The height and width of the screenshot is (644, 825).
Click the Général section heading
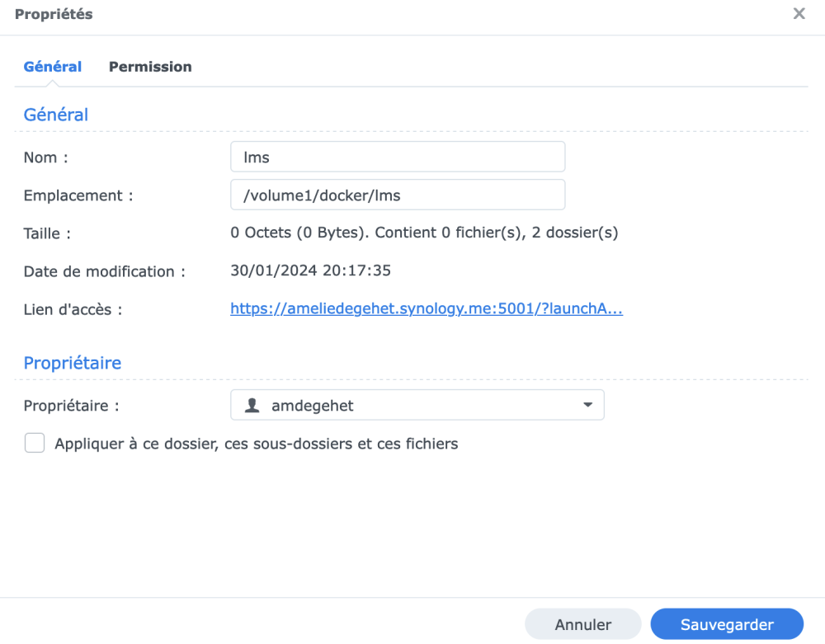(x=55, y=115)
